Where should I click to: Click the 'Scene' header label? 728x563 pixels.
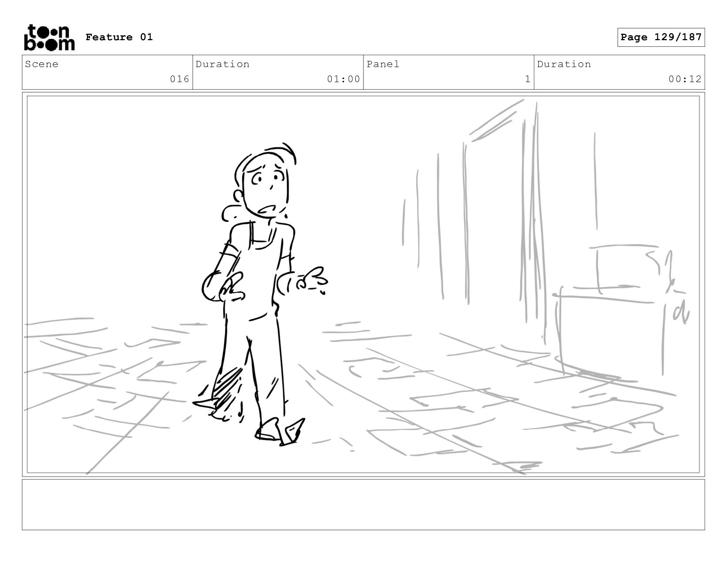click(41, 64)
